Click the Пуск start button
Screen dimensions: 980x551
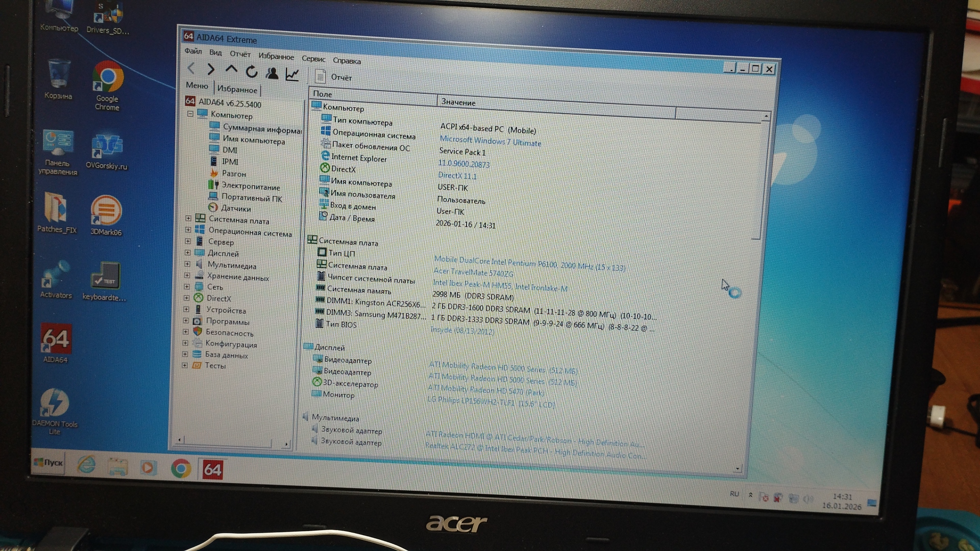point(48,462)
